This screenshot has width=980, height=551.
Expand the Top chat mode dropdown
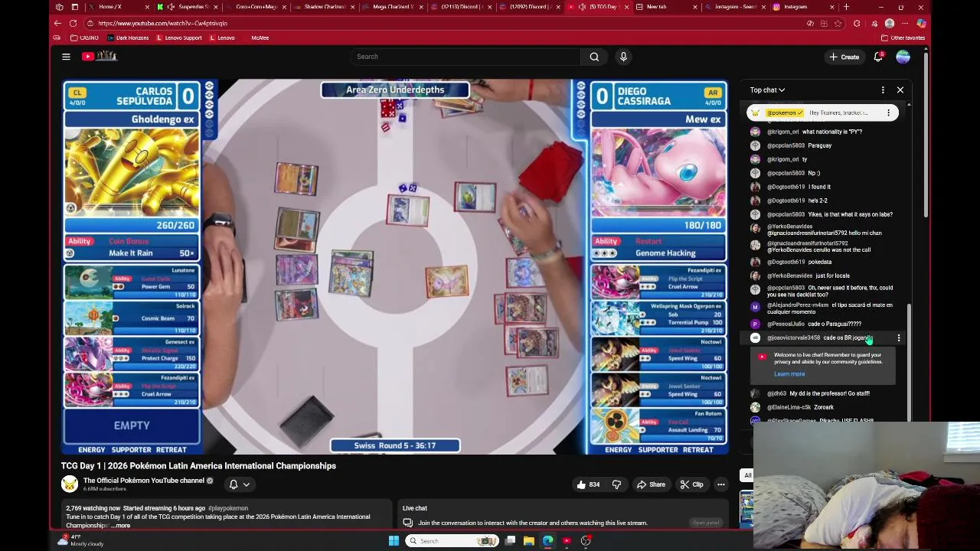click(x=767, y=90)
